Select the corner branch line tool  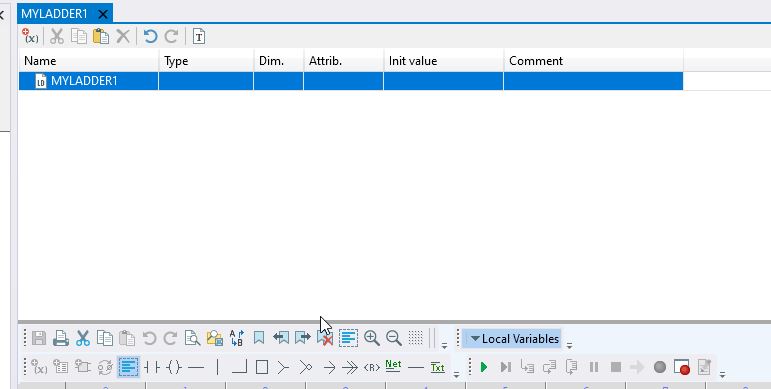pos(239,367)
